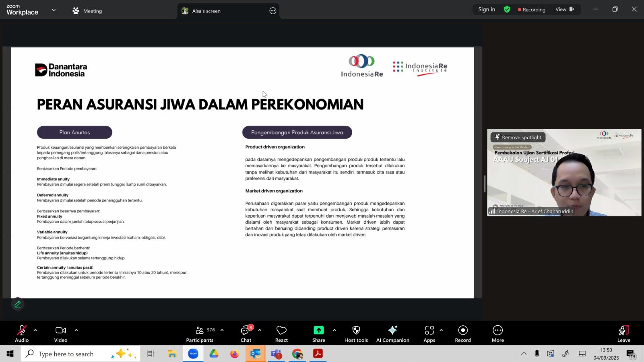
Task: Click the Sign in button
Action: pyautogui.click(x=487, y=10)
